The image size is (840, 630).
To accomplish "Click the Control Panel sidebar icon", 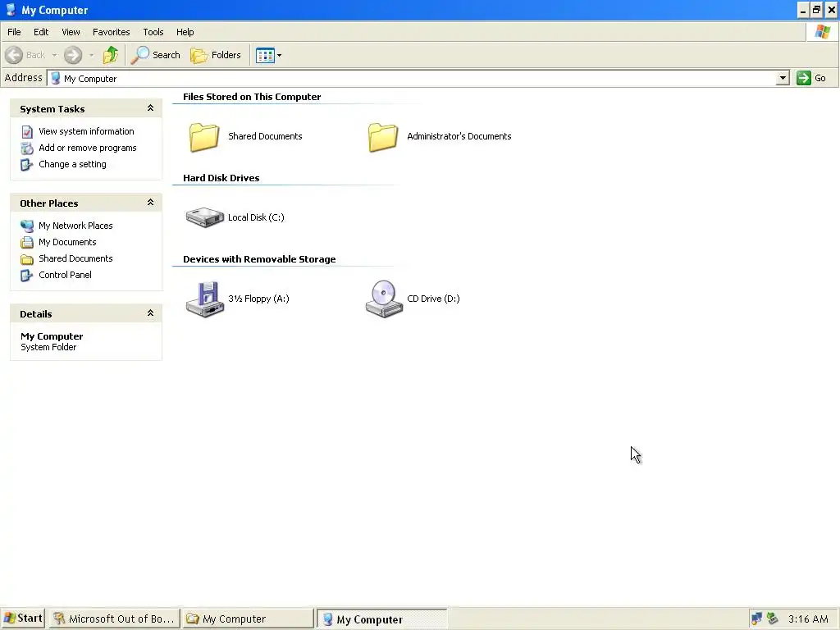I will point(27,276).
